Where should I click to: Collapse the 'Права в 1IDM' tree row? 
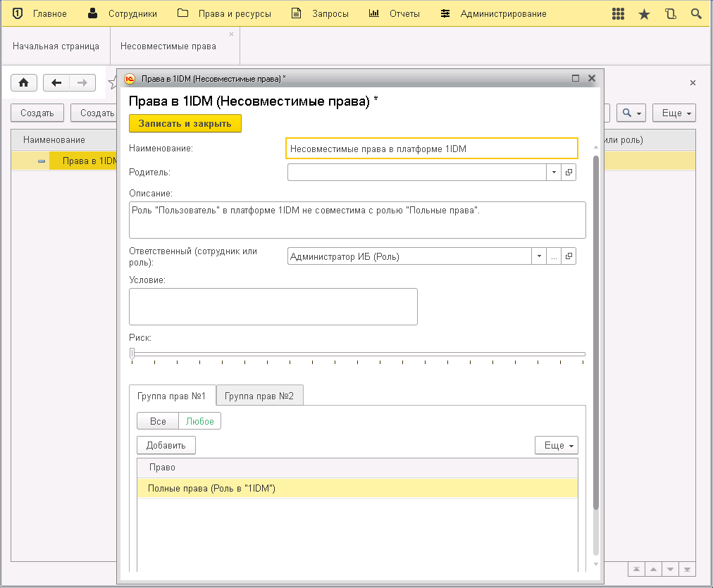point(42,161)
